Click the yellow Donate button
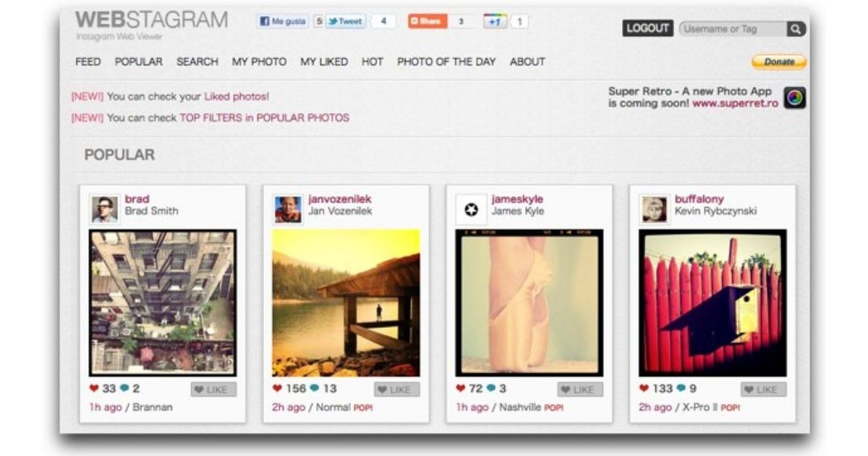The height and width of the screenshot is (456, 868). coord(779,62)
